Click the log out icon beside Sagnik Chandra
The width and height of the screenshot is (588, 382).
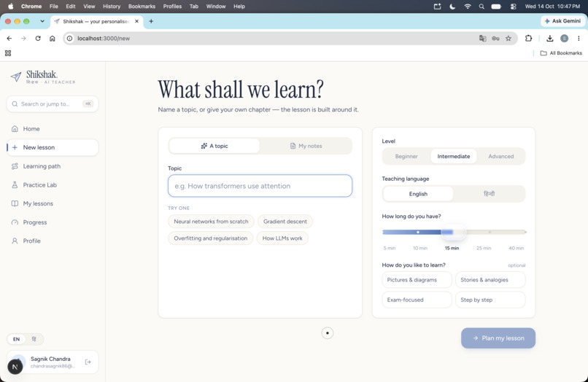[88, 362]
